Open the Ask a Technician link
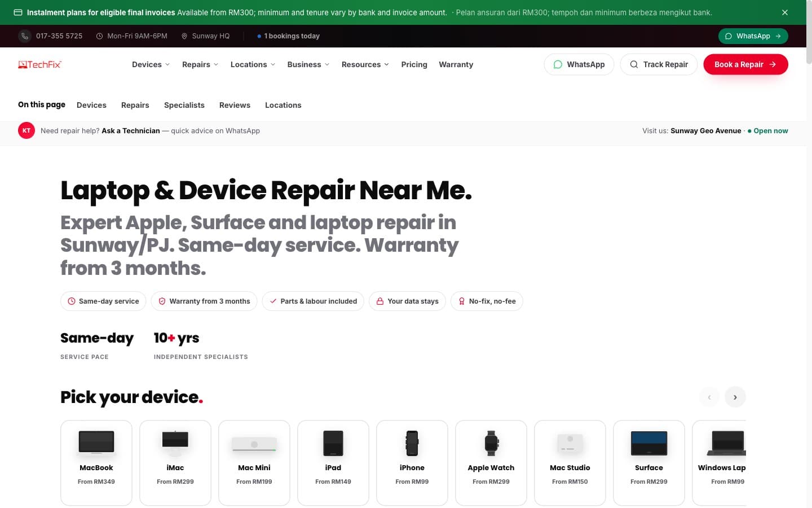 coord(131,130)
